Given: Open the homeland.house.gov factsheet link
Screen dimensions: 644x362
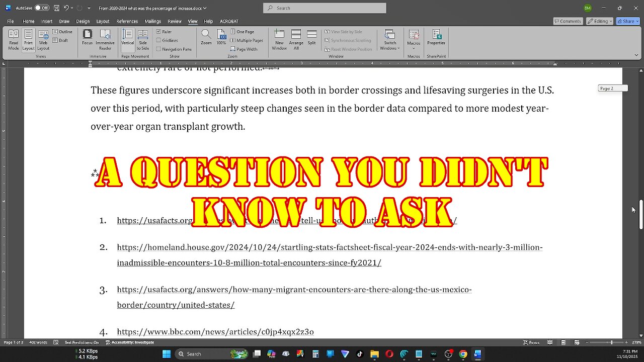Looking at the screenshot, I should [x=330, y=255].
